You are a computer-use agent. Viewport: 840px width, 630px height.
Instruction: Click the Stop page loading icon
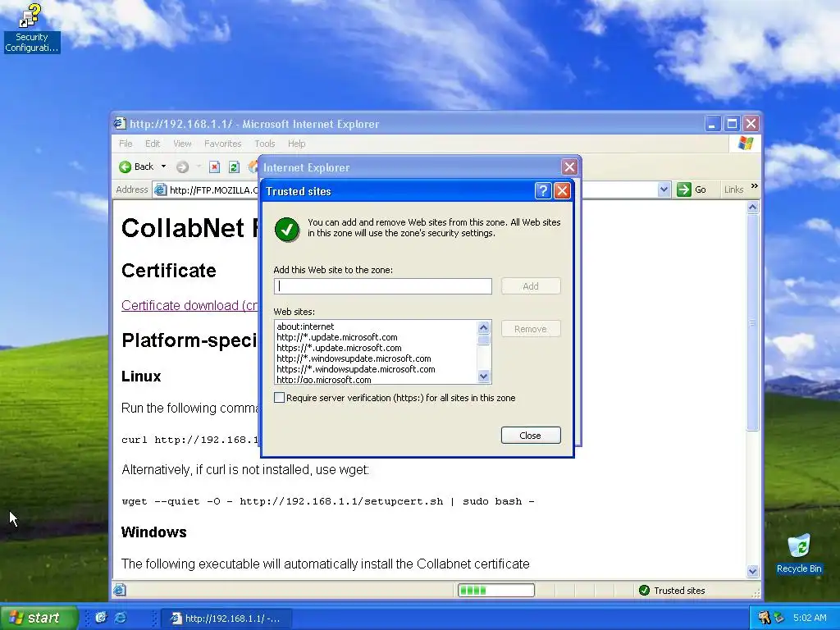214,167
